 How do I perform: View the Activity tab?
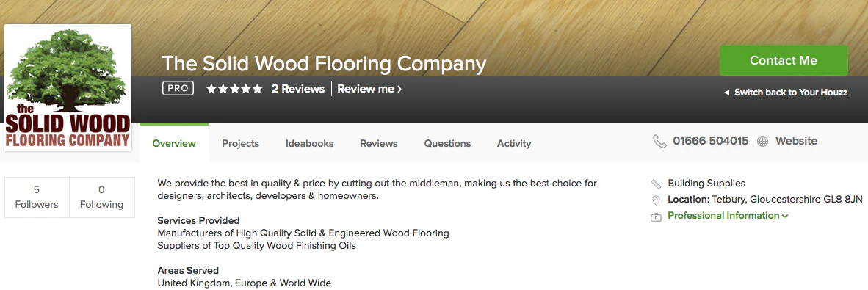pyautogui.click(x=514, y=143)
